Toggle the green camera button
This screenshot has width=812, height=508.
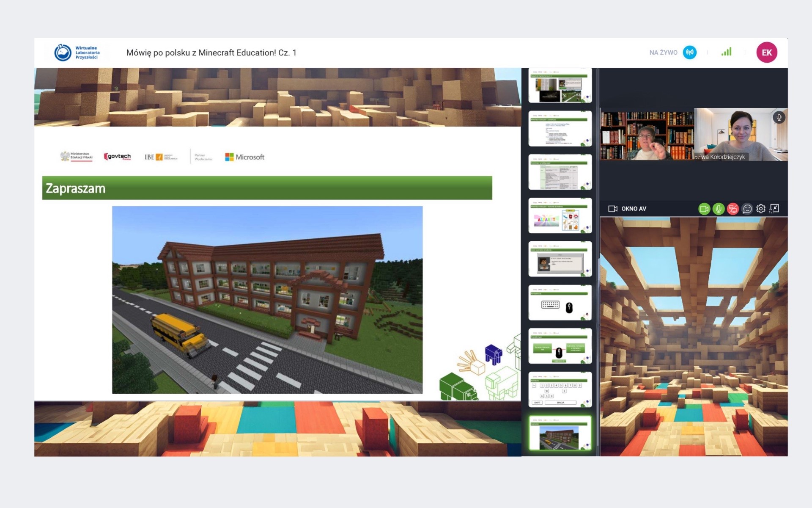click(x=704, y=209)
